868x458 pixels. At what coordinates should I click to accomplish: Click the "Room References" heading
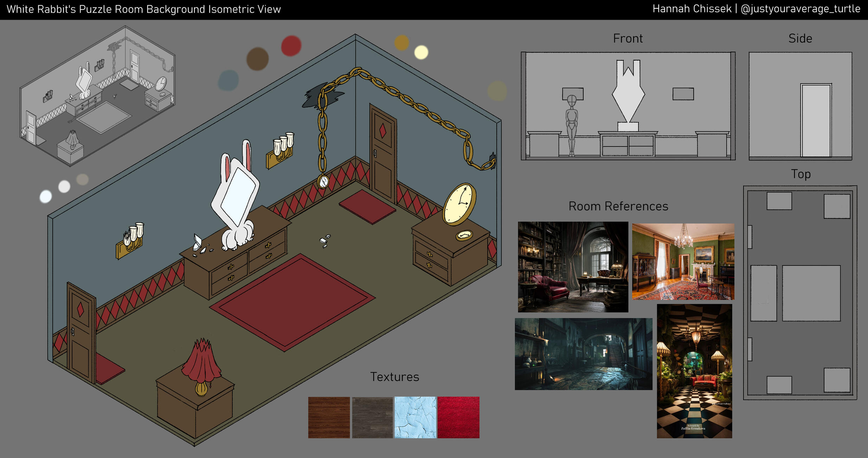pyautogui.click(x=618, y=206)
